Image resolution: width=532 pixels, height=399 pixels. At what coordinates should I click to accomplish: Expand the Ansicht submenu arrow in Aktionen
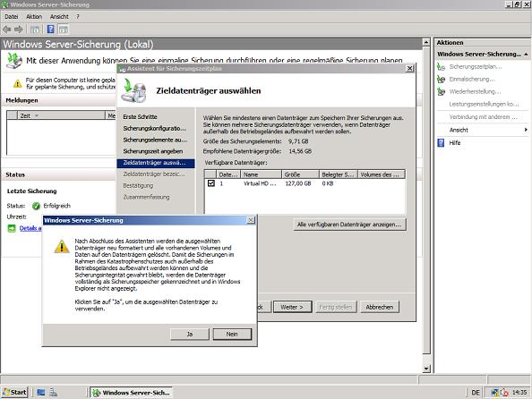point(526,130)
